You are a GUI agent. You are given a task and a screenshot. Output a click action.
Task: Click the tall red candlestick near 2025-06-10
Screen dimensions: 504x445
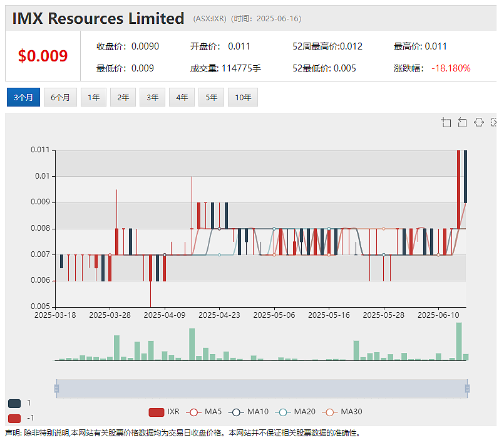[459, 189]
